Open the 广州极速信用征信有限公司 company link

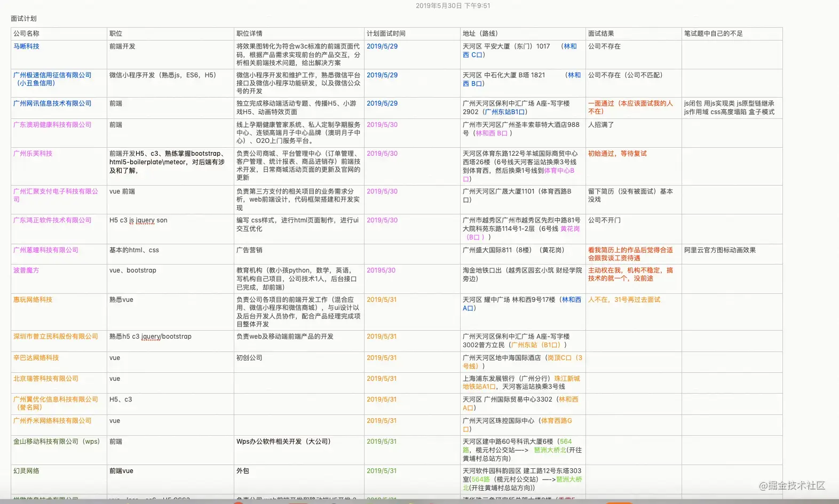click(52, 79)
